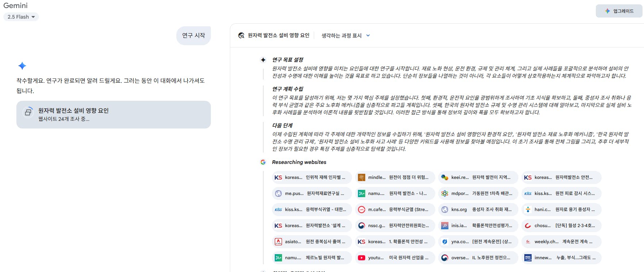Open the namu chip 체르노빌 원자력 발

coord(312,258)
